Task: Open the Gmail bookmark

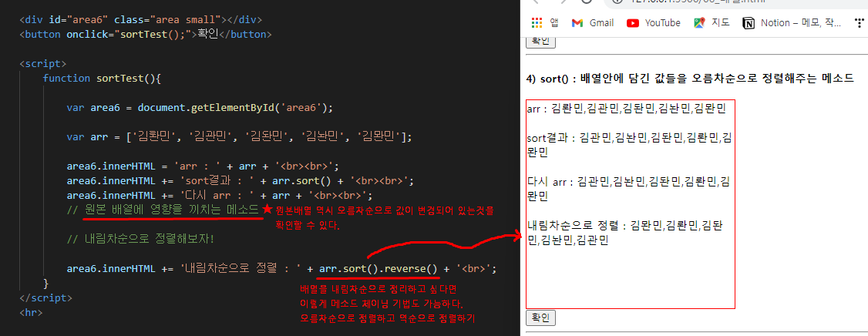Action: [592, 22]
